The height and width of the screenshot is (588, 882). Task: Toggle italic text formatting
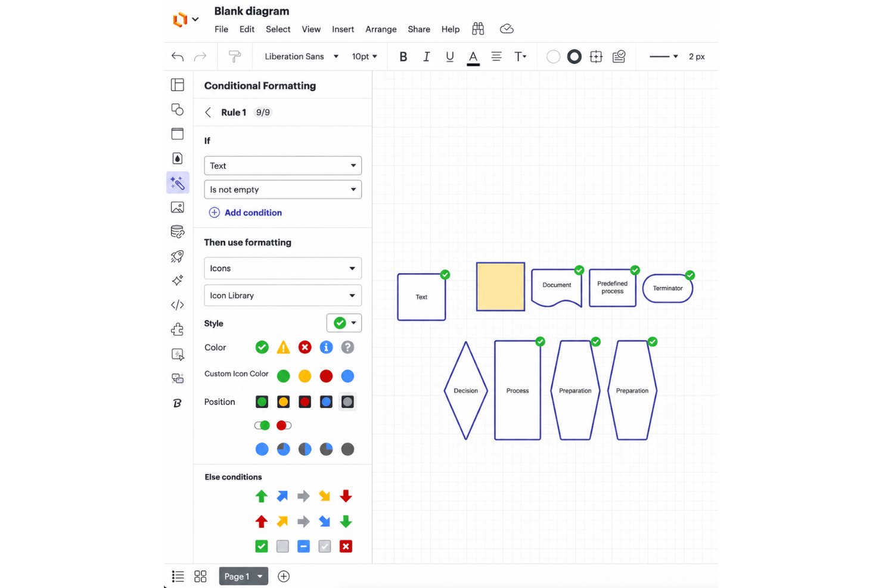pyautogui.click(x=427, y=57)
